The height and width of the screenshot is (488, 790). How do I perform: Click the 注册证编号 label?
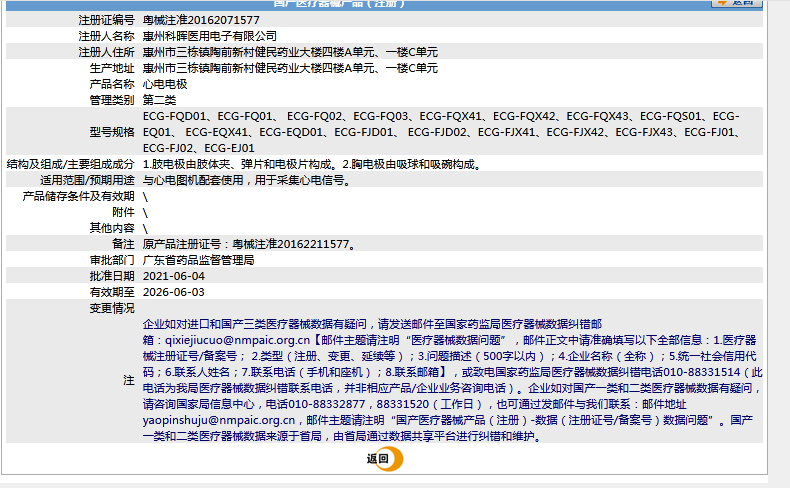[x=106, y=20]
